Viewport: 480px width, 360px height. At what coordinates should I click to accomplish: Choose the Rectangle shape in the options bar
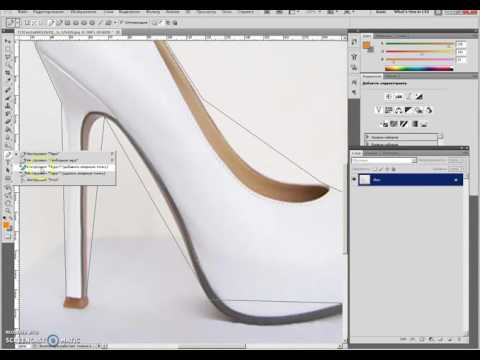pos(67,23)
